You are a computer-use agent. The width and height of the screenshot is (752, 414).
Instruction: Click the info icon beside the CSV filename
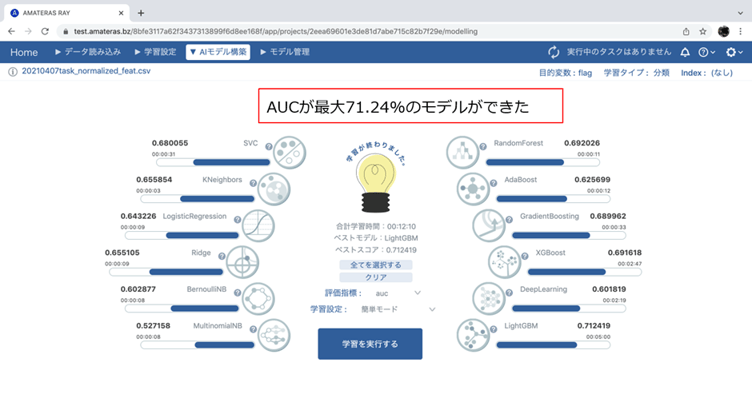pos(13,71)
